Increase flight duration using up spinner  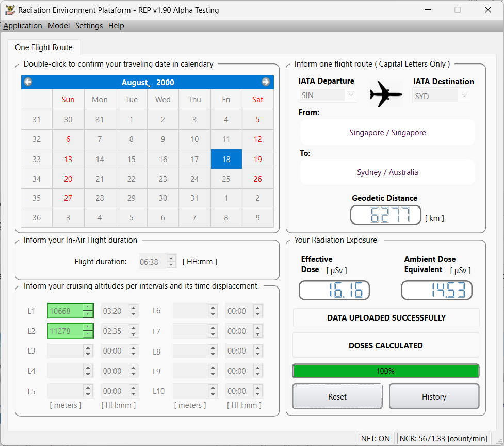[171, 259]
